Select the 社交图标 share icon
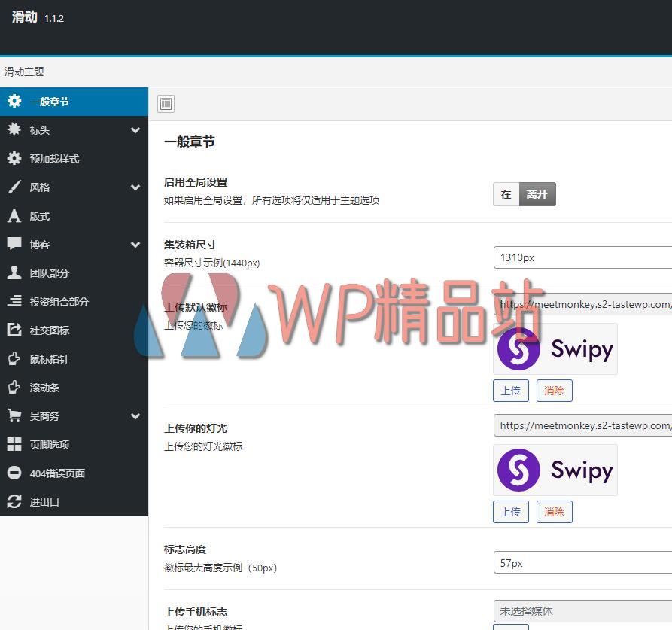Image resolution: width=672 pixels, height=630 pixels. (16, 330)
